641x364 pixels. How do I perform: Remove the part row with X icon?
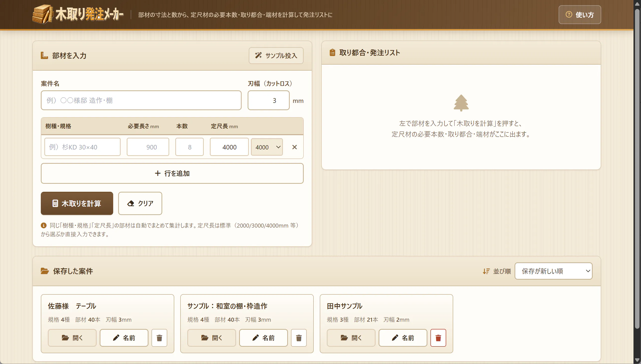294,147
